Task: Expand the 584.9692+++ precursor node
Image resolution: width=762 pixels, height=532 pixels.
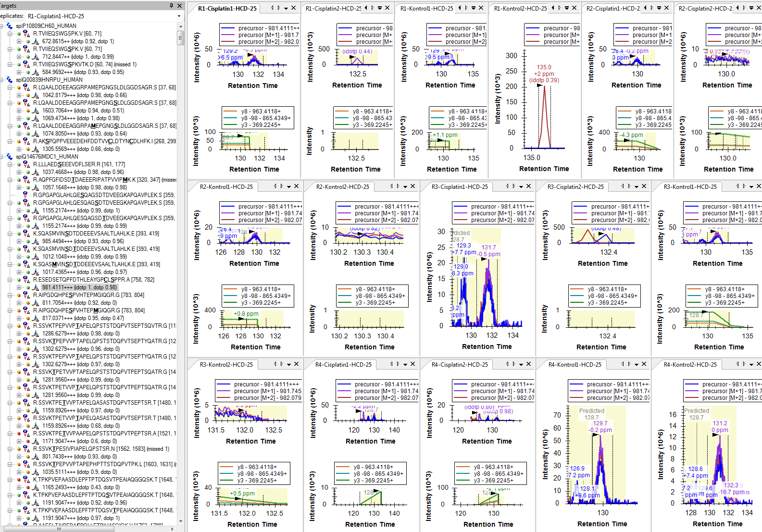Action: click(19, 72)
